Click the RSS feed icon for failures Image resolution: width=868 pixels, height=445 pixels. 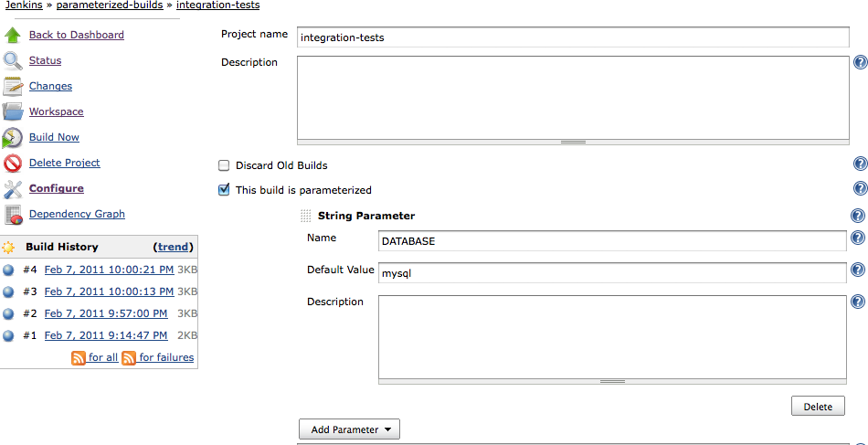coord(129,357)
